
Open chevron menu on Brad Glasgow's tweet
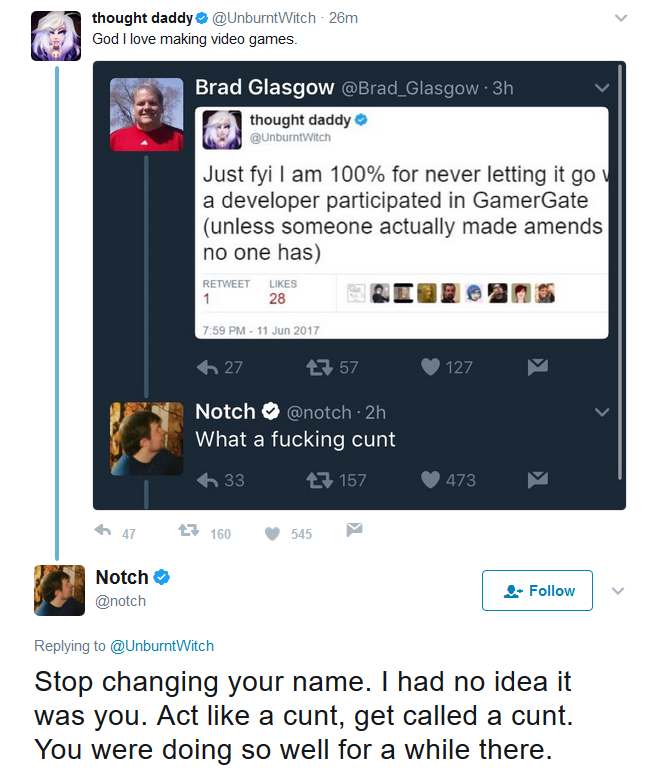[x=602, y=88]
